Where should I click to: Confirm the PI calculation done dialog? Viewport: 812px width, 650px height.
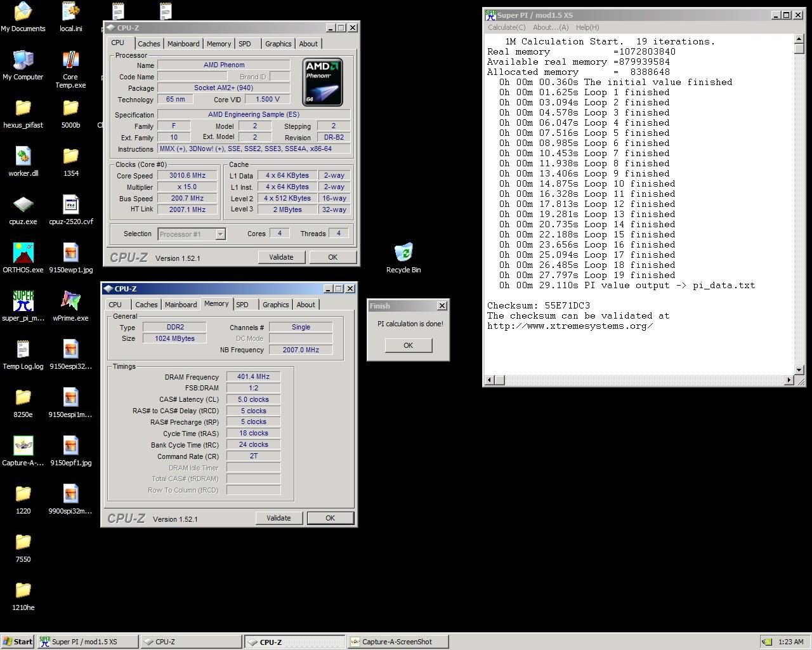[408, 345]
